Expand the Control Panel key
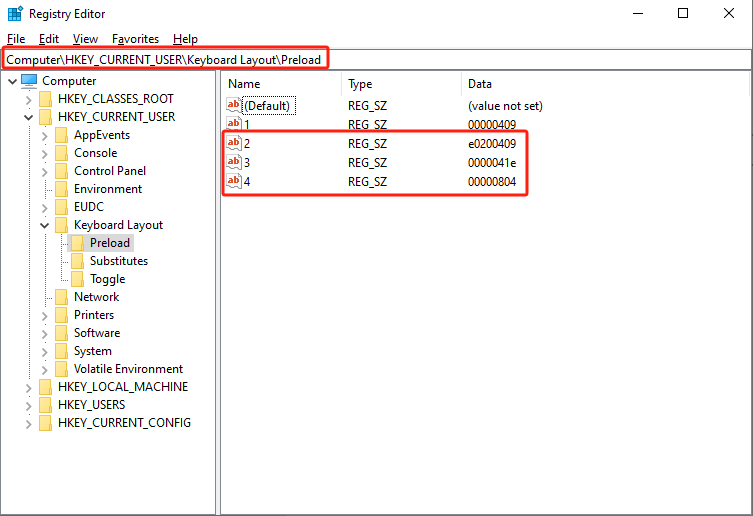This screenshot has width=753, height=516. click(44, 172)
